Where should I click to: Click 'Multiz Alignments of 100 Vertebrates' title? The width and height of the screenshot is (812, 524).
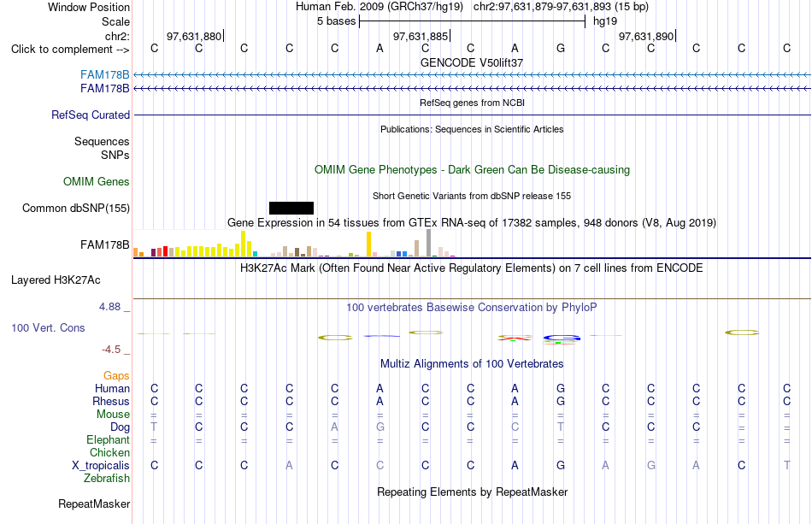click(x=472, y=364)
